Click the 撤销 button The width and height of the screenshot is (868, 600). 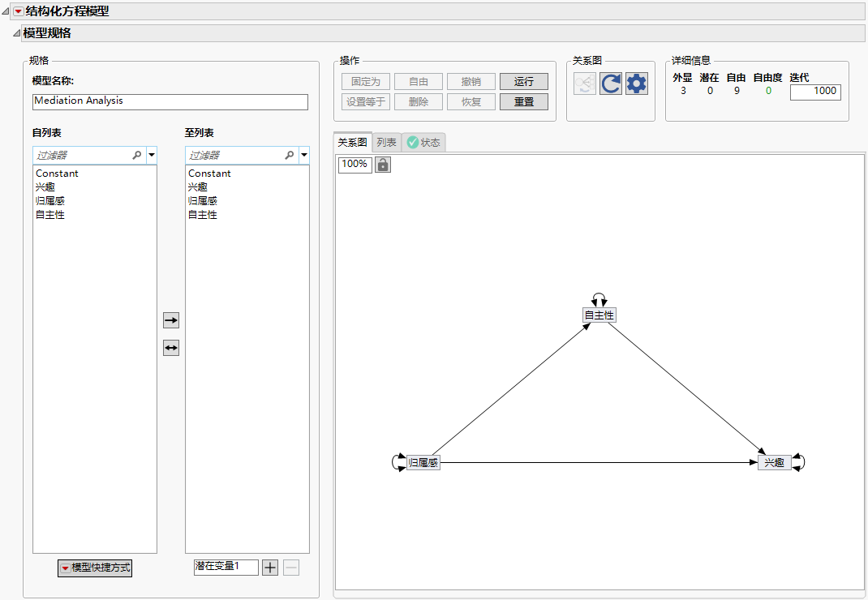click(471, 82)
